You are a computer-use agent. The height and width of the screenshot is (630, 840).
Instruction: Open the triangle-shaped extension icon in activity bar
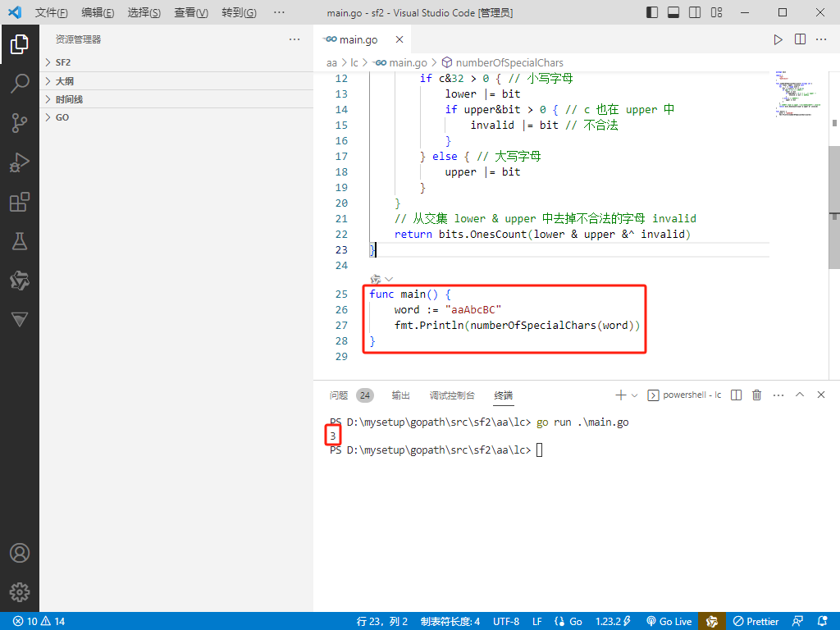(x=20, y=320)
